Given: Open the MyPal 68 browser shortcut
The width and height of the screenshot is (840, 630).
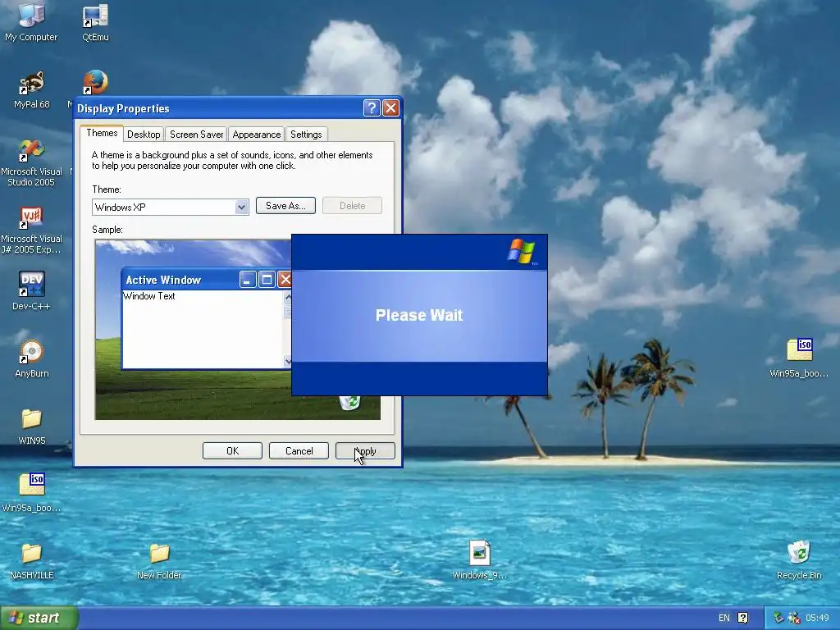Looking at the screenshot, I should 32,89.
